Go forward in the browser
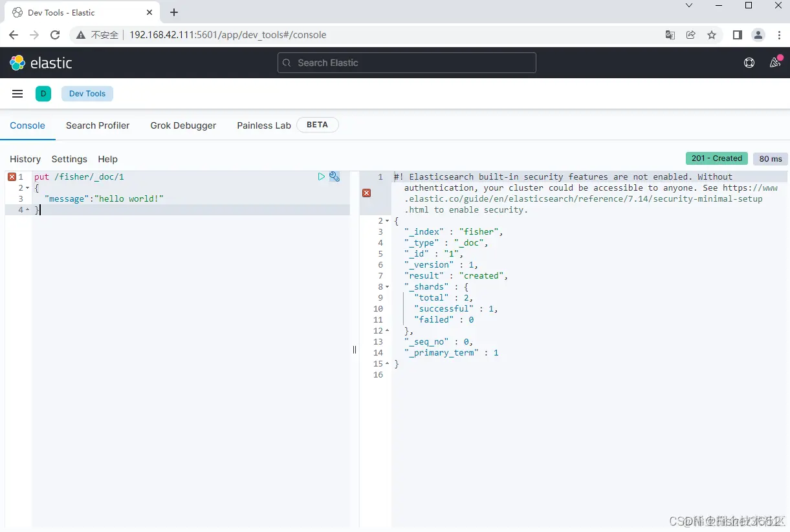 click(x=34, y=35)
